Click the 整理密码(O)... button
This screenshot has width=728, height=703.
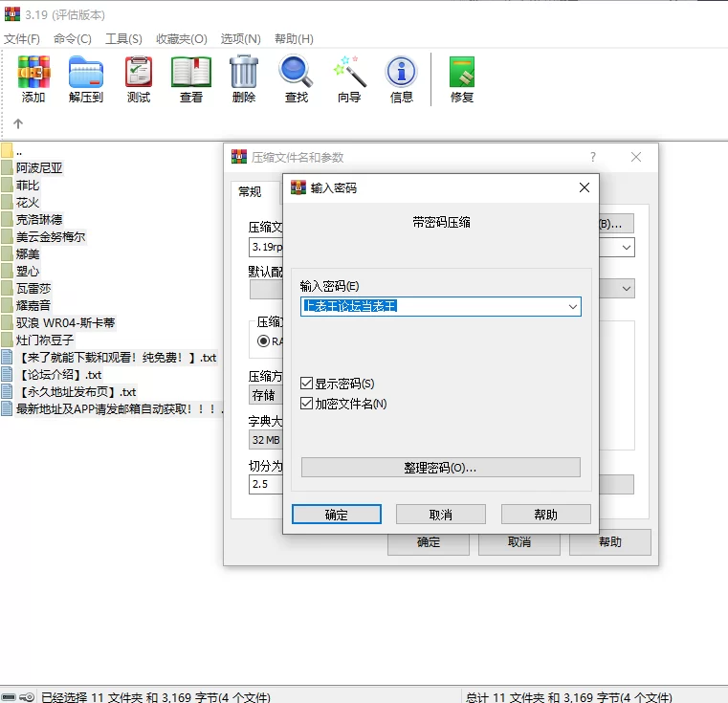click(x=440, y=468)
